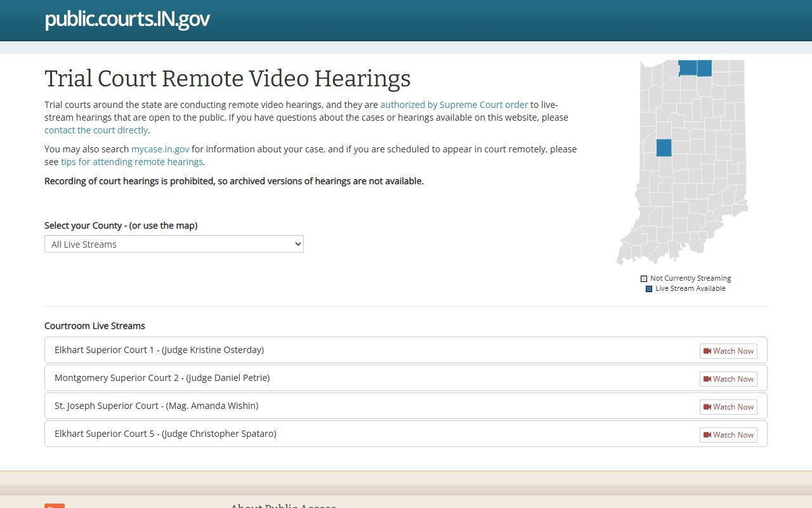Watch Elkhart Superior Court 5 stream now

click(x=728, y=435)
